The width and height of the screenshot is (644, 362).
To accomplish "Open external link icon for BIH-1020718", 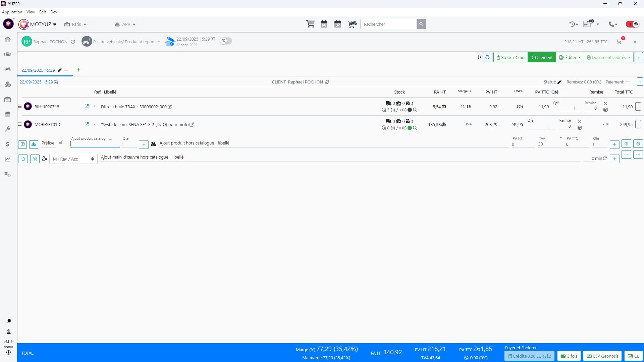I will click(x=87, y=106).
